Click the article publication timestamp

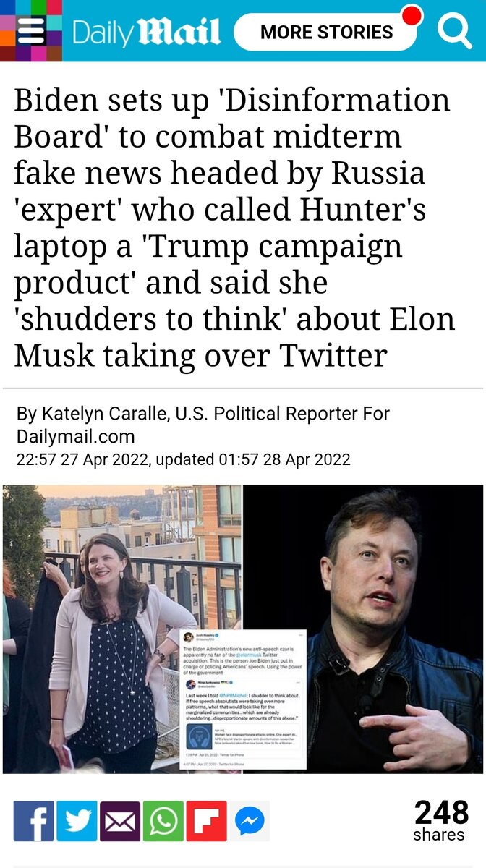click(x=183, y=459)
